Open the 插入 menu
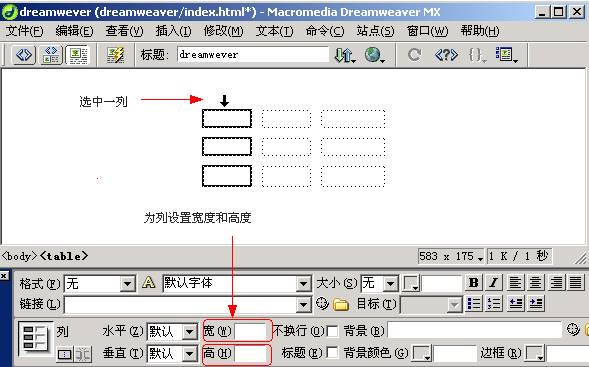589x367 pixels. tap(174, 31)
